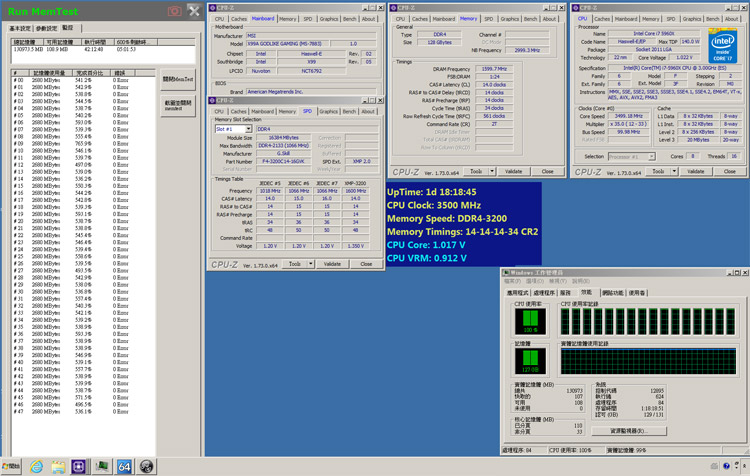
Task: Click Intel Core i7 5960X name field
Action: (656, 34)
